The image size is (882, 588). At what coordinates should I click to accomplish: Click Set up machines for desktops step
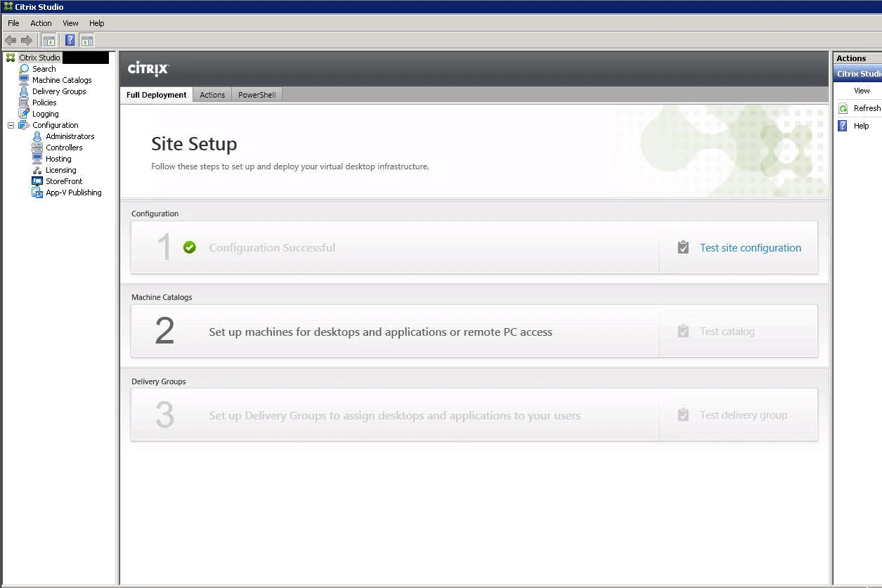[380, 332]
